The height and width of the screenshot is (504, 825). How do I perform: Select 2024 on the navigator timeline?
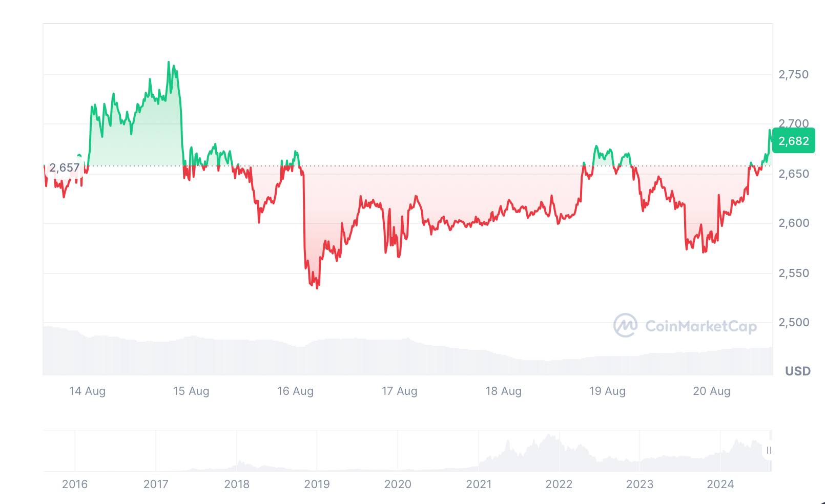720,484
